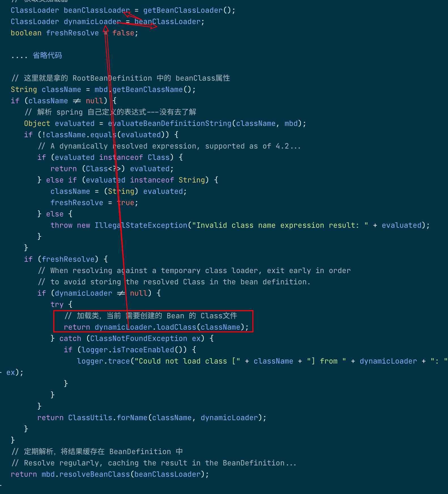Click the getBeanClassLoader method call
The height and width of the screenshot is (494, 448).
189,10
